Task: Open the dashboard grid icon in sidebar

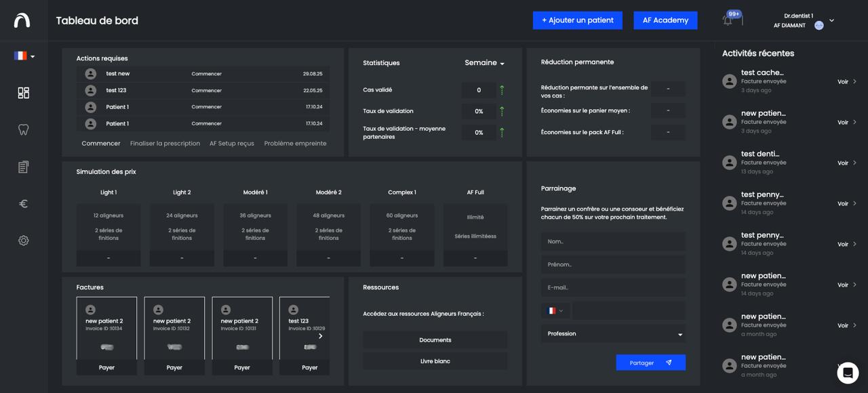Action: click(x=23, y=93)
